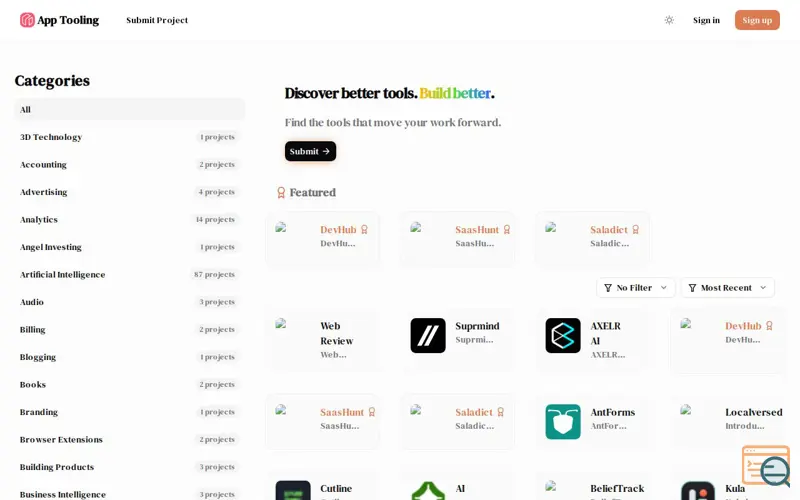Click the funnel icon in Most Recent

(692, 288)
